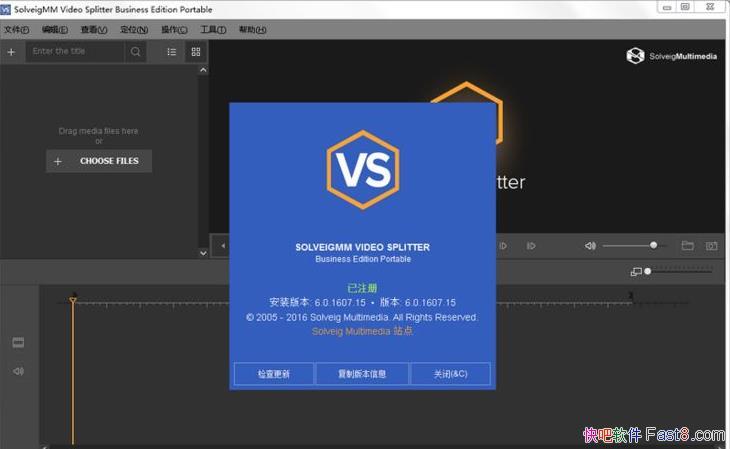
Task: Open the 工具(T) menu
Action: (x=213, y=30)
